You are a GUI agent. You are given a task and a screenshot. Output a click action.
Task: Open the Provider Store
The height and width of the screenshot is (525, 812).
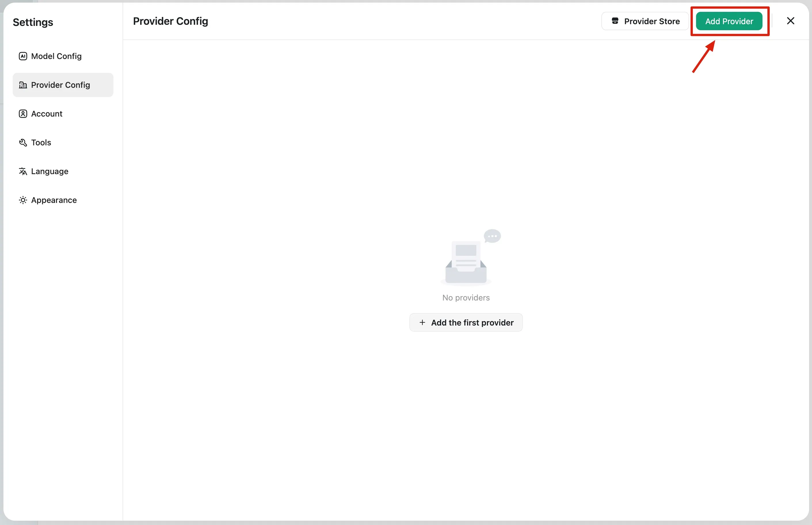tap(645, 21)
